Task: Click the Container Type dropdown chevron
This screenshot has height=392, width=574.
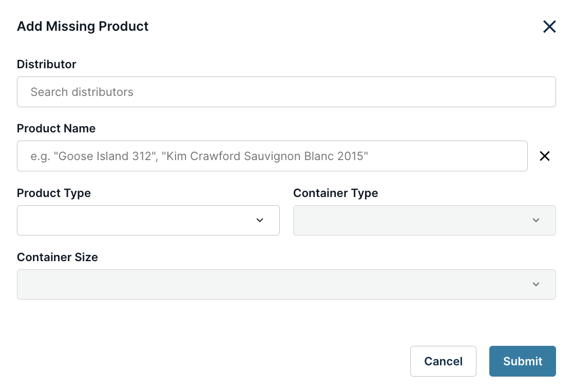Action: [536, 220]
